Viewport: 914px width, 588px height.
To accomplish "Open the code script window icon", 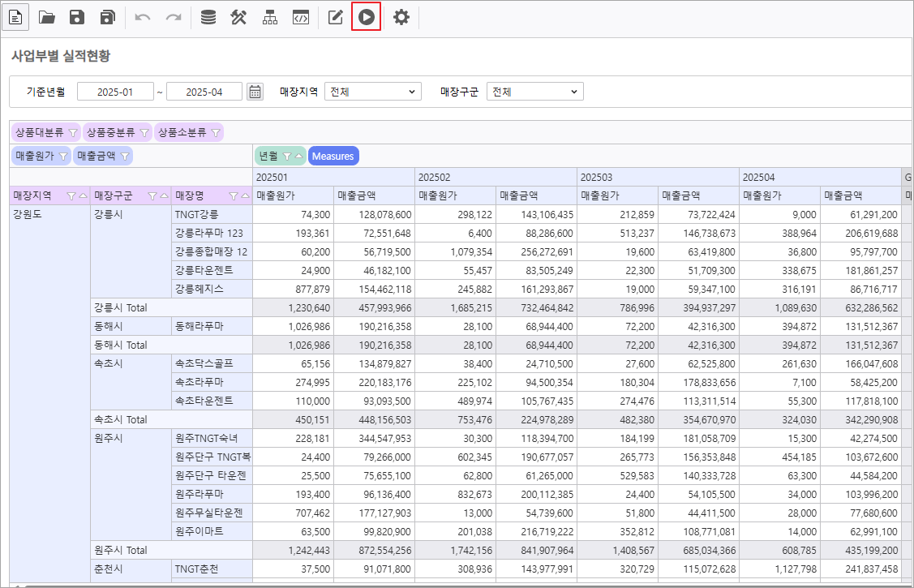I will tap(300, 17).
